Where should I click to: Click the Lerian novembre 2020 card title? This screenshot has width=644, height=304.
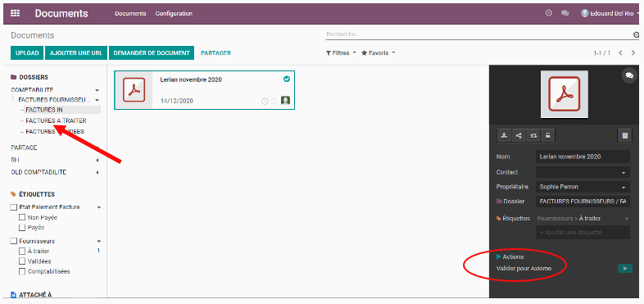191,79
